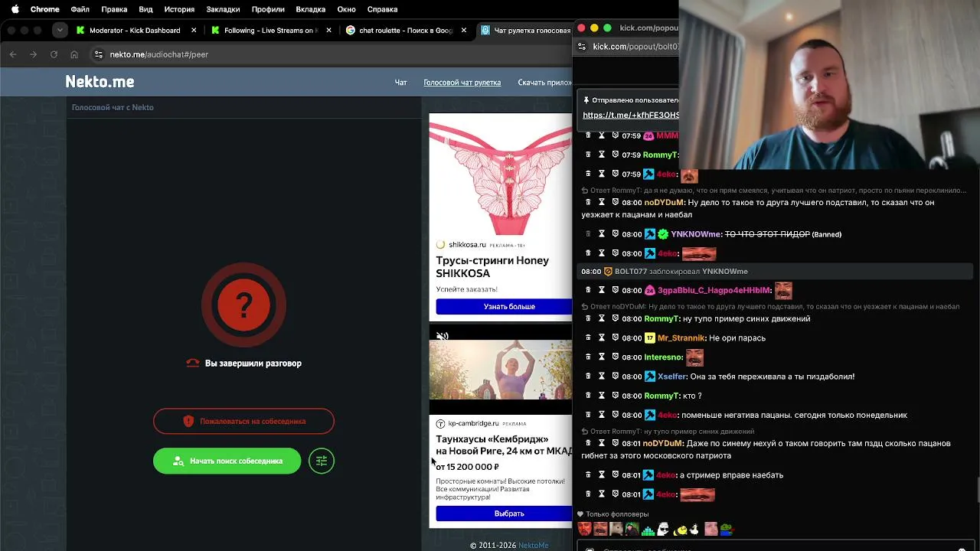Image resolution: width=980 pixels, height=551 pixels.
Task: Delete Interesno's emote message with trash icon
Action: click(588, 357)
